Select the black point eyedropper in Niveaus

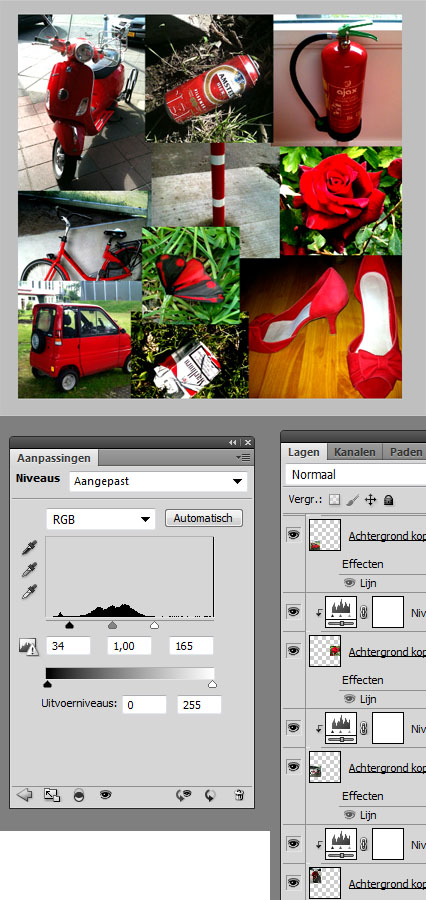[29, 548]
